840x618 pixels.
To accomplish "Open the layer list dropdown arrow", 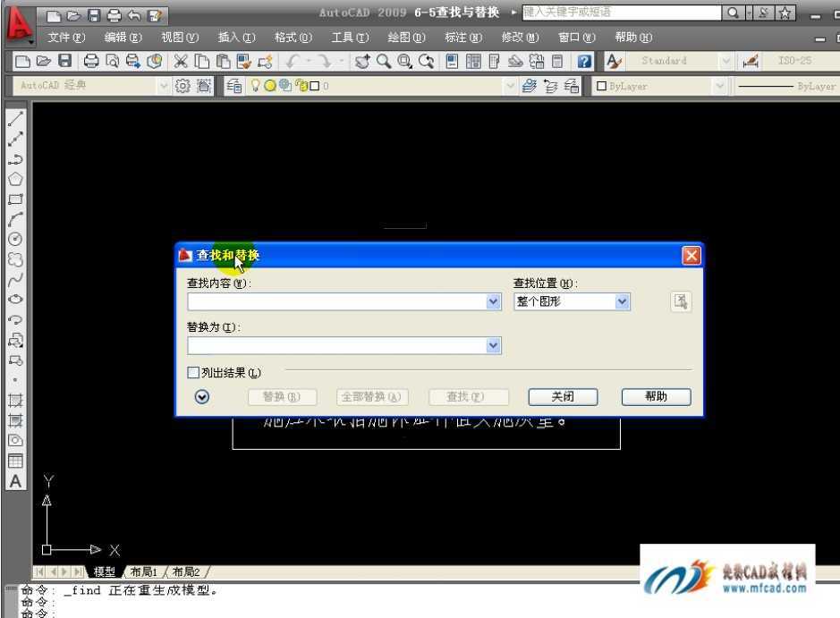I will coord(510,86).
